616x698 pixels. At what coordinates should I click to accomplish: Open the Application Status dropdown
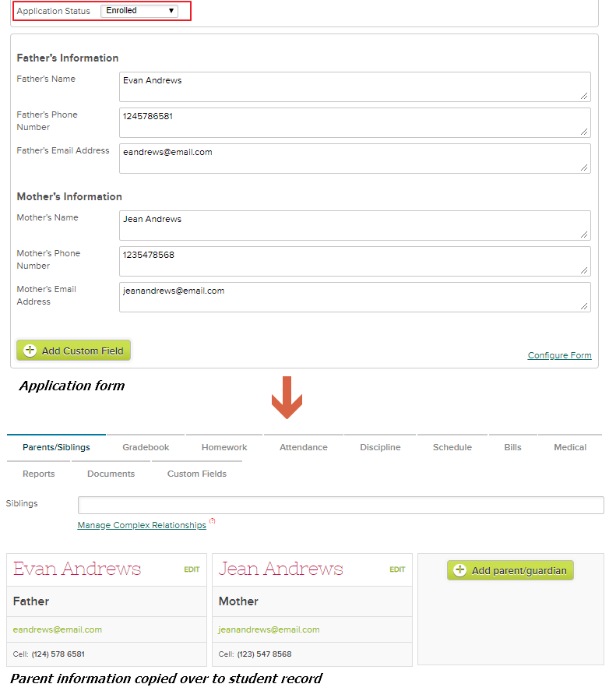[x=139, y=11]
